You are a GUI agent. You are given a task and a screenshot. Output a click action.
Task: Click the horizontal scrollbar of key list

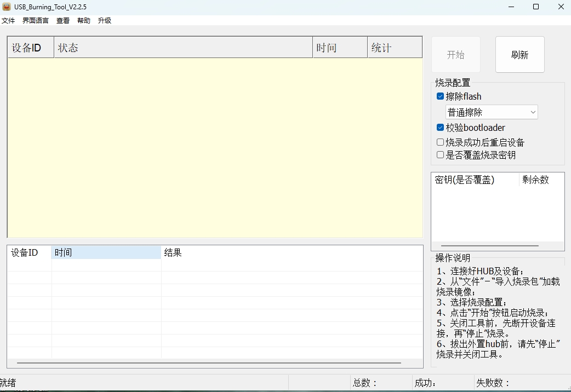coord(490,246)
